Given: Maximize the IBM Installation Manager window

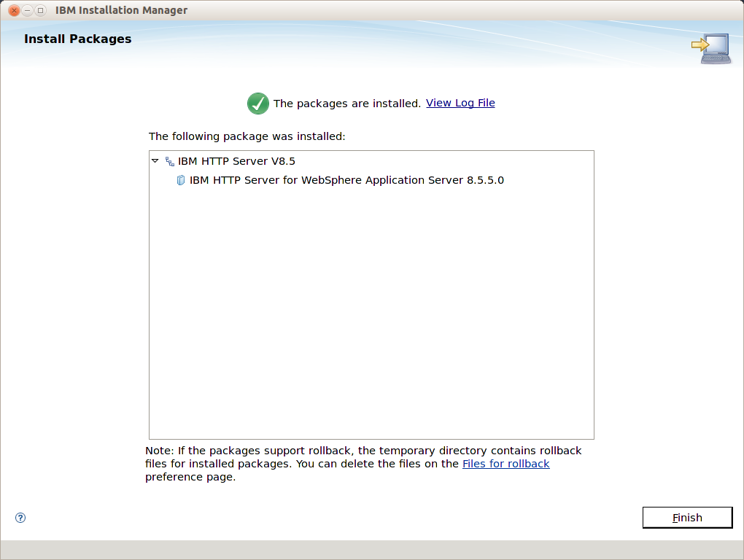Looking at the screenshot, I should (41, 10).
